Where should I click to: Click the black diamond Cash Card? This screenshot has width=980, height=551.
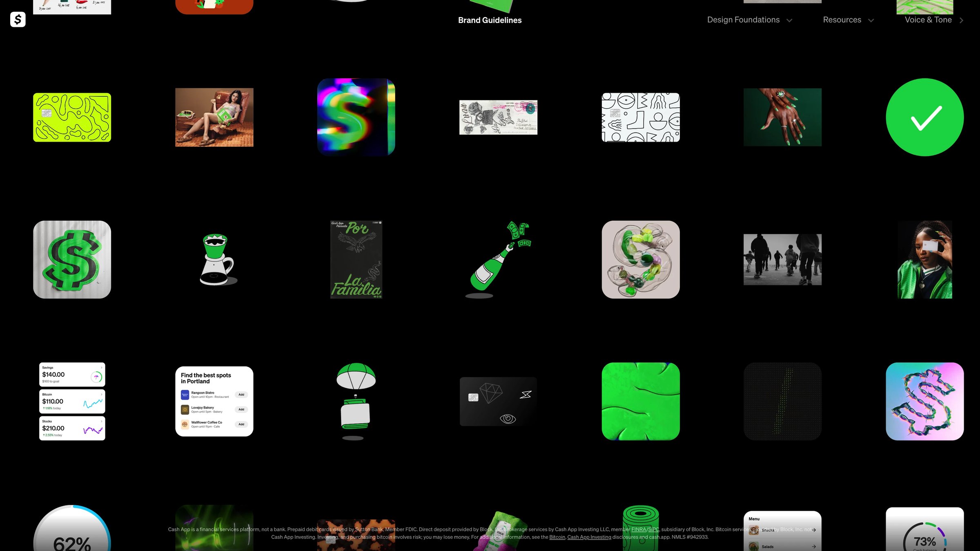(x=498, y=401)
